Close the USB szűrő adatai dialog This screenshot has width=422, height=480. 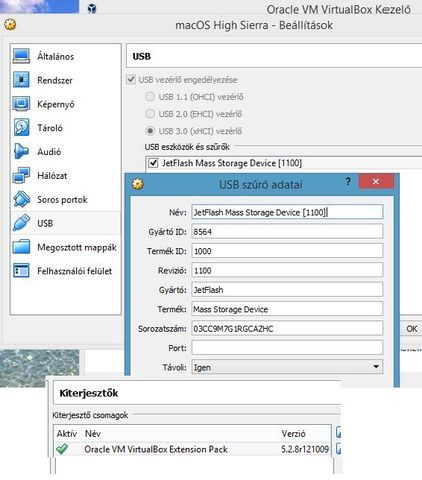[376, 181]
